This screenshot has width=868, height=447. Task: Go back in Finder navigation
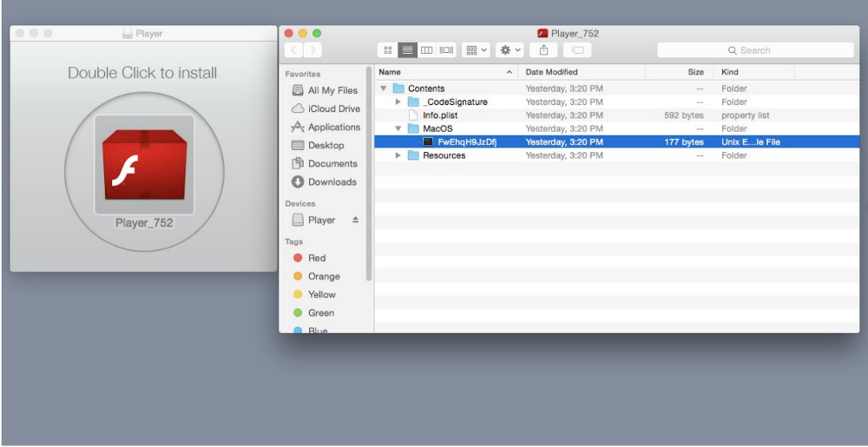(294, 50)
